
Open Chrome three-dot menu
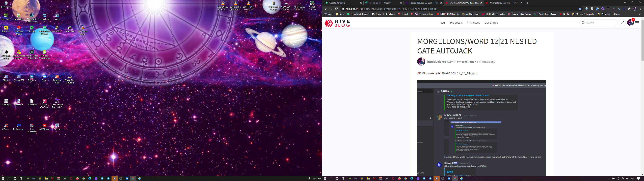[x=640, y=9]
